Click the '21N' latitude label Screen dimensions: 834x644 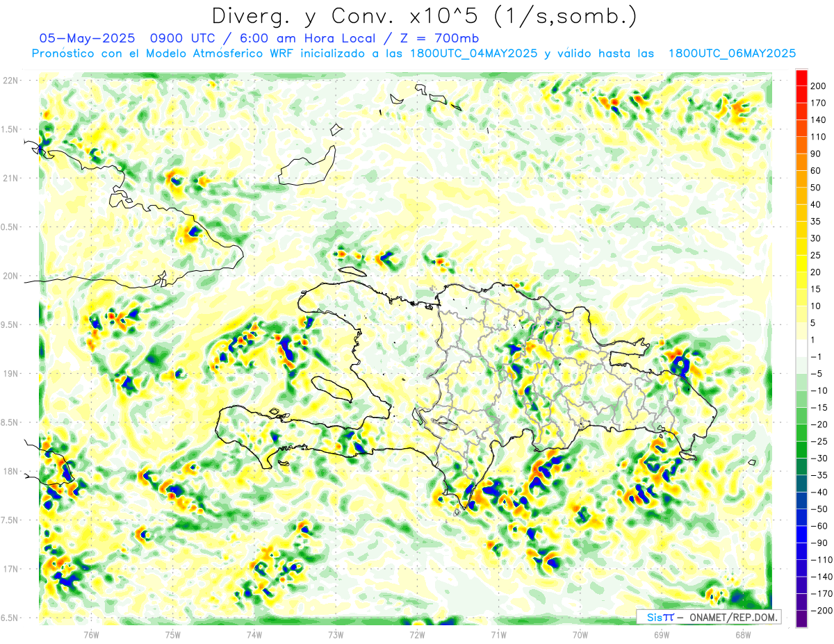[x=10, y=178]
